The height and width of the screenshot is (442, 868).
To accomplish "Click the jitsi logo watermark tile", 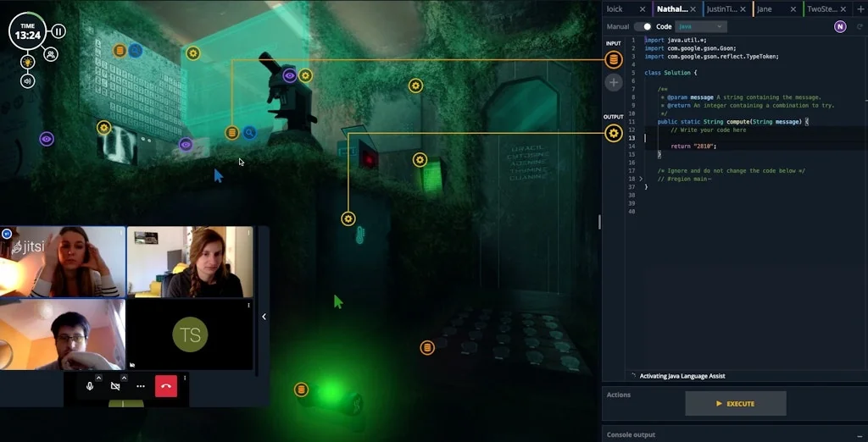I will pyautogui.click(x=63, y=262).
